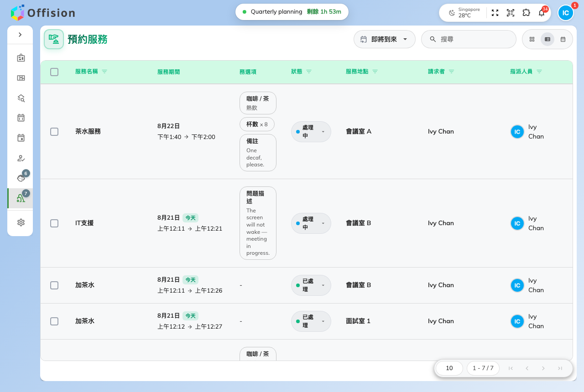Click the IC assignee avatar in 茶水服務 row
The image size is (584, 392).
[x=517, y=132]
